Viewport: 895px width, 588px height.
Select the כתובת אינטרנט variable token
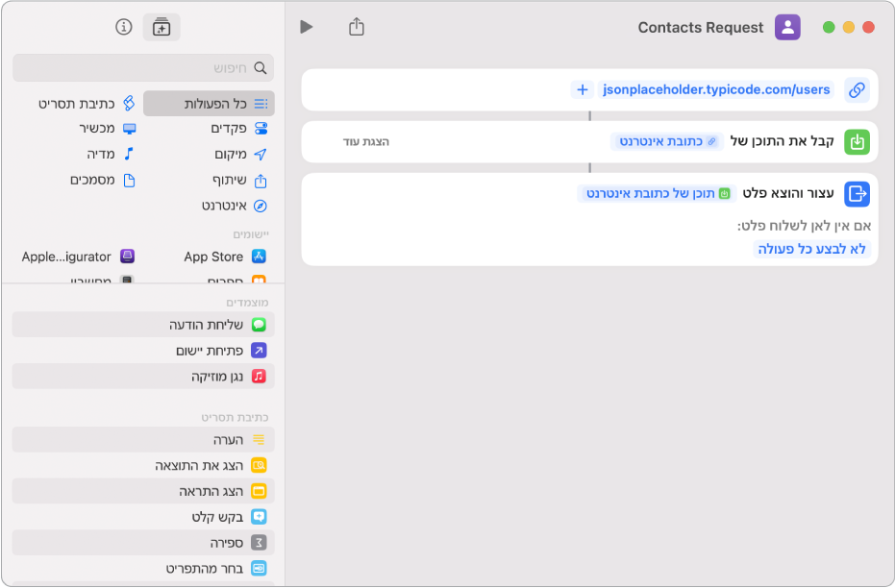(667, 141)
